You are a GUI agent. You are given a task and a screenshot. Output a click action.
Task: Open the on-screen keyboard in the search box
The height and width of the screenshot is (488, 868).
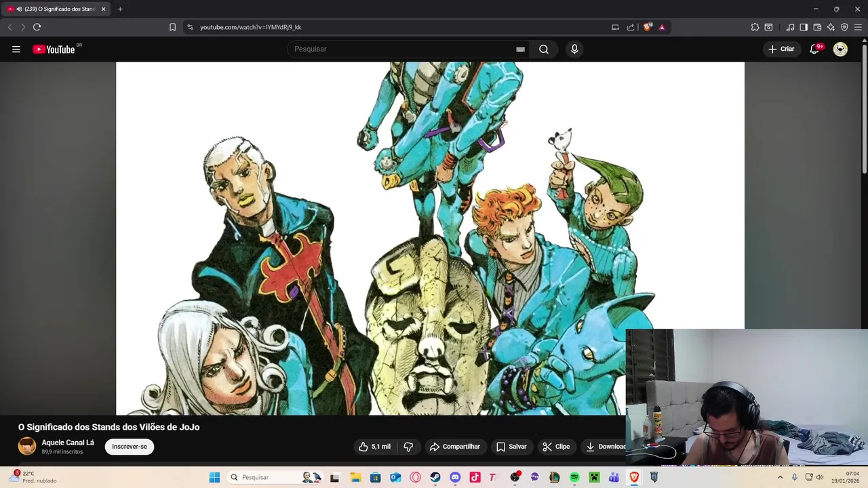[520, 49]
